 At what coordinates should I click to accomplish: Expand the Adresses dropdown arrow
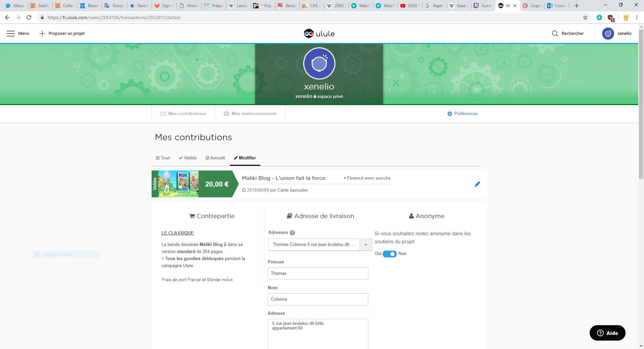(x=366, y=245)
